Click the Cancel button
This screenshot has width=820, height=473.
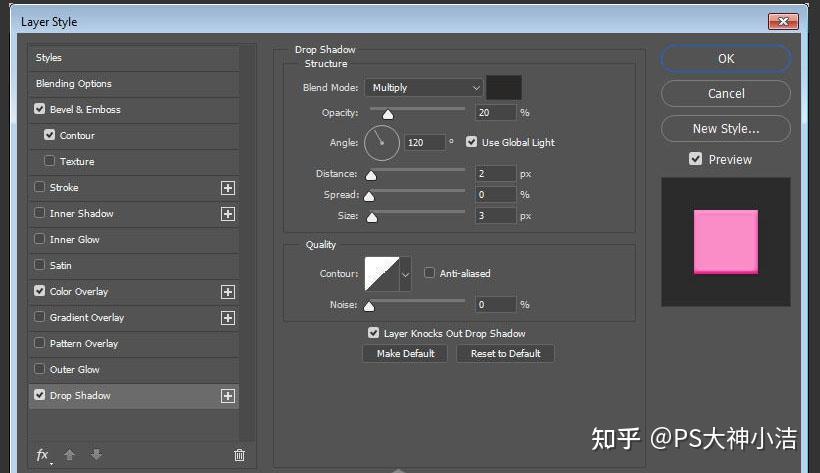click(725, 94)
